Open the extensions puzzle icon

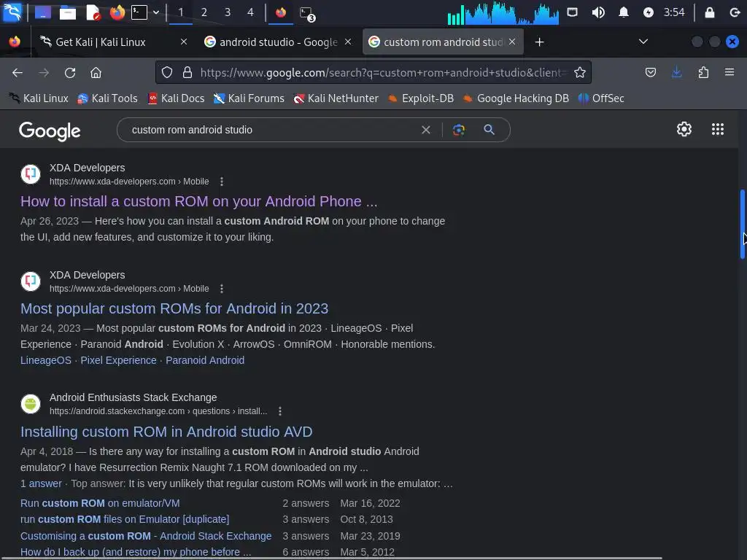[703, 72]
